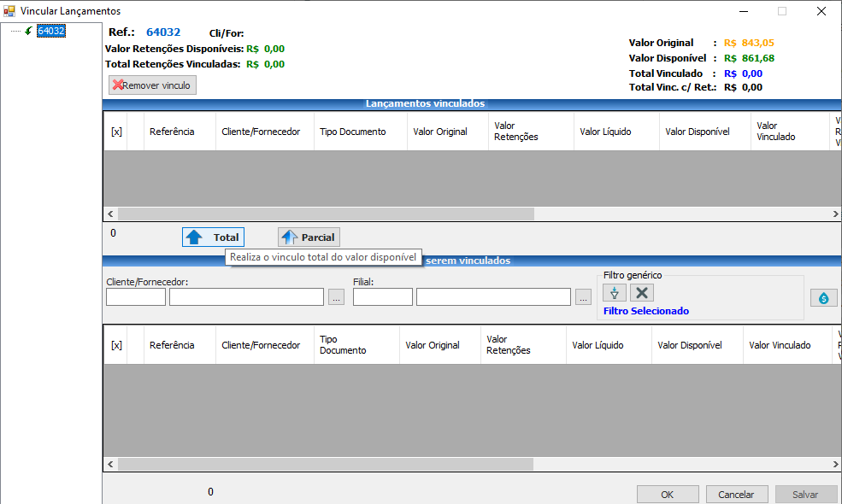Click the Total link up-arrow button
The image size is (842, 504).
(x=213, y=237)
